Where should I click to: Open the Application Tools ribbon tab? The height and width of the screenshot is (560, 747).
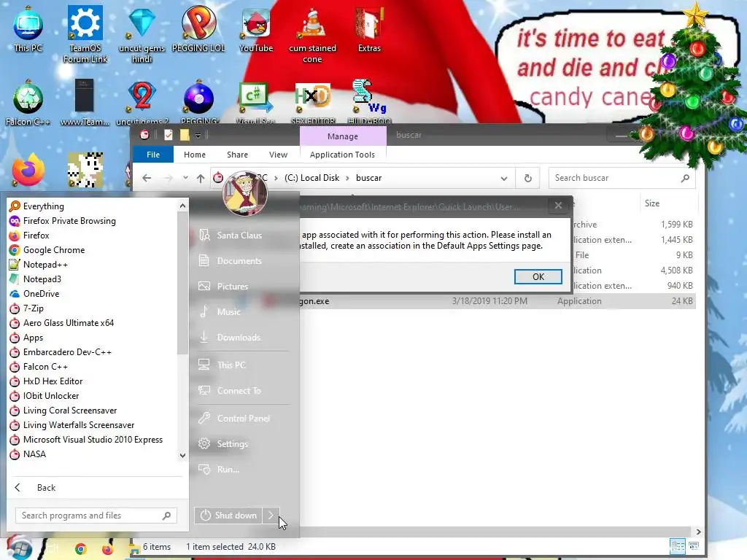pyautogui.click(x=343, y=155)
